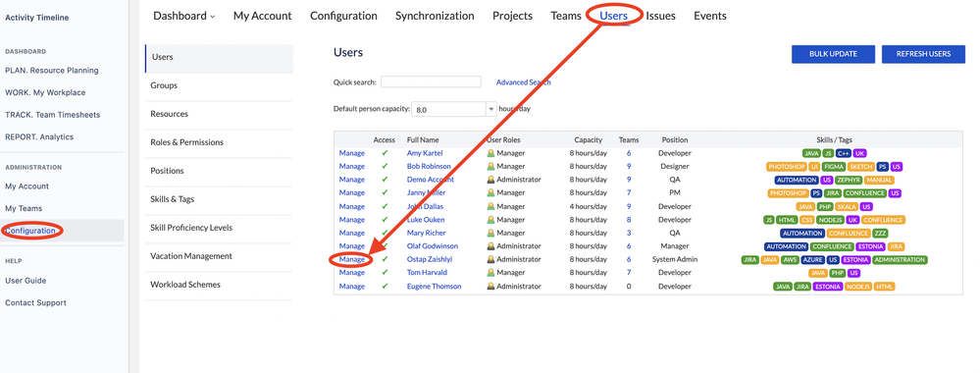Open the My Account top tab
Screen dimensions: 980x373
pyautogui.click(x=263, y=17)
